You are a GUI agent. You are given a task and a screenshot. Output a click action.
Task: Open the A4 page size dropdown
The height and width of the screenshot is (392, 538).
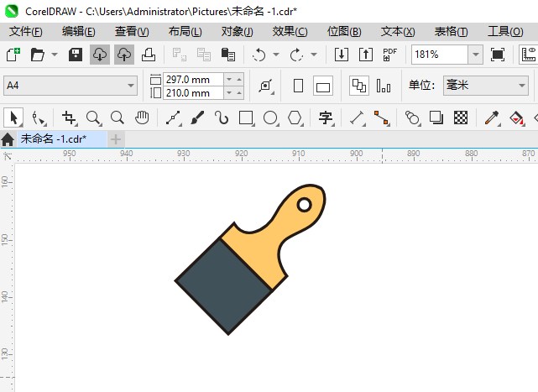[71, 86]
